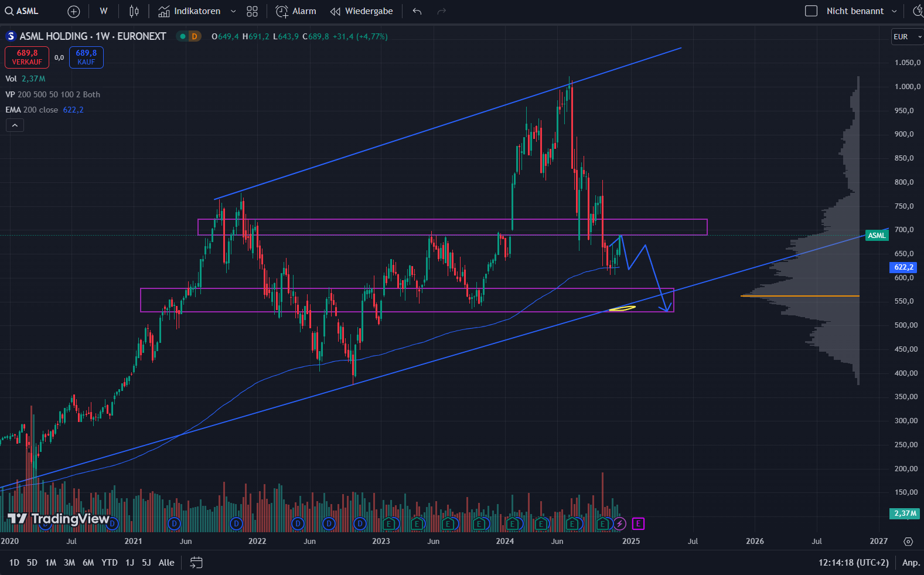Click the TradingView logo
This screenshot has width=924, height=575.
pyautogui.click(x=58, y=519)
